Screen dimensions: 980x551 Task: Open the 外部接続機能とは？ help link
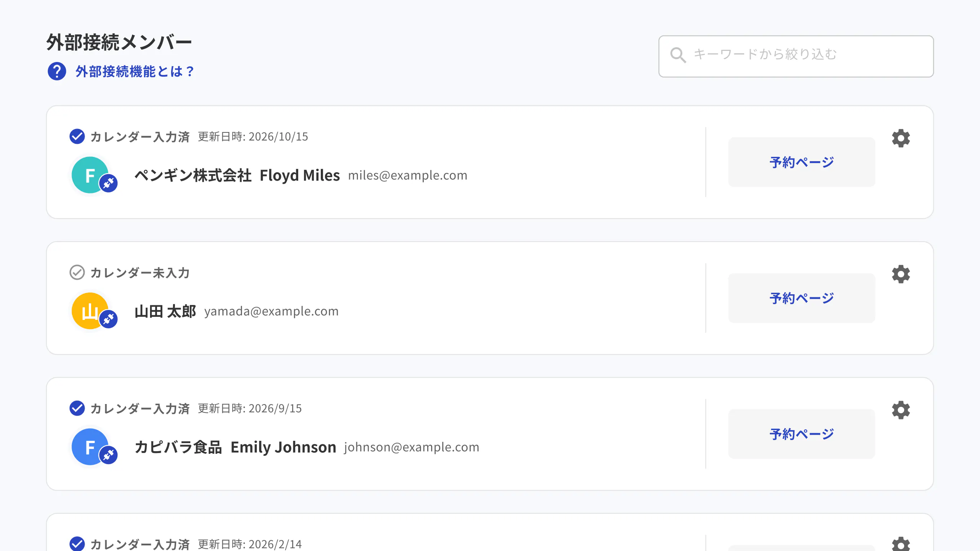pos(135,72)
